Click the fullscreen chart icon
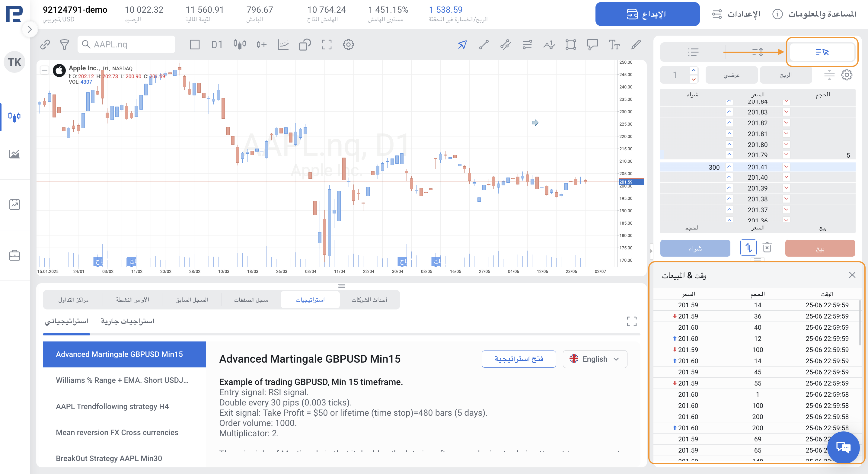 click(x=326, y=44)
